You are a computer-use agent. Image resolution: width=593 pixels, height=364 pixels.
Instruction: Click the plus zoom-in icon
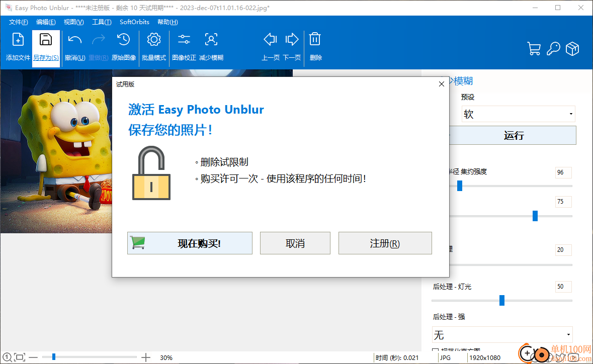[145, 357]
